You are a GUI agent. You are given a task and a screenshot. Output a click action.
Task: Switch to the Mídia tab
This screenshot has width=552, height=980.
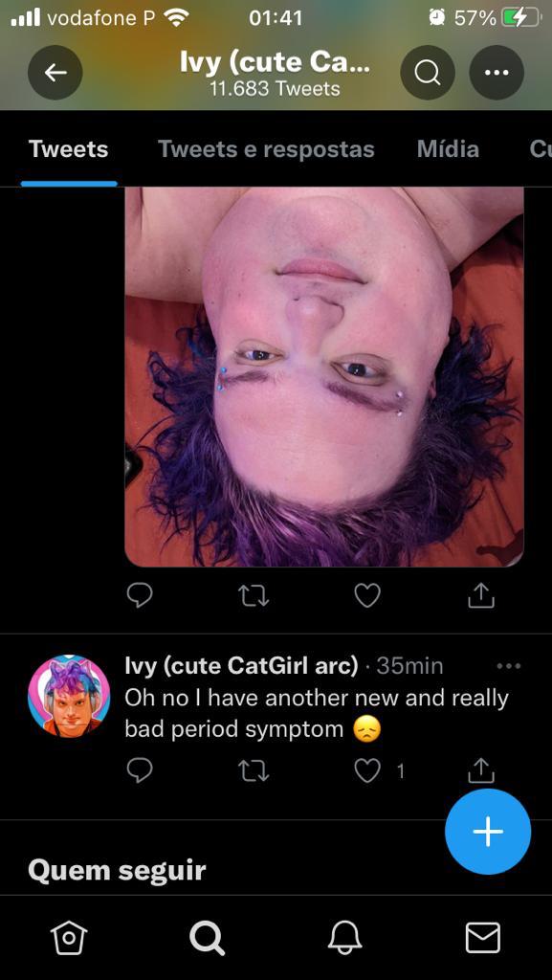[x=448, y=149]
